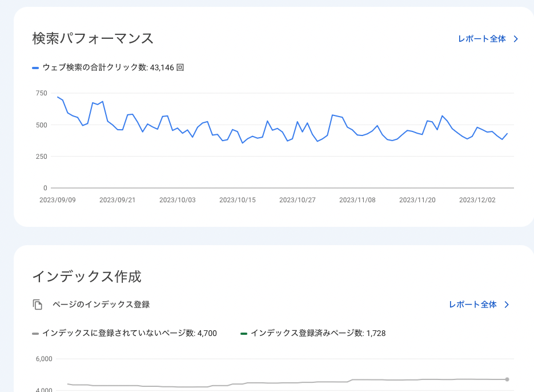Screen dimensions: 534x392
Task: Click the インデックス登録済みページ数 legend text
Action: 318,333
